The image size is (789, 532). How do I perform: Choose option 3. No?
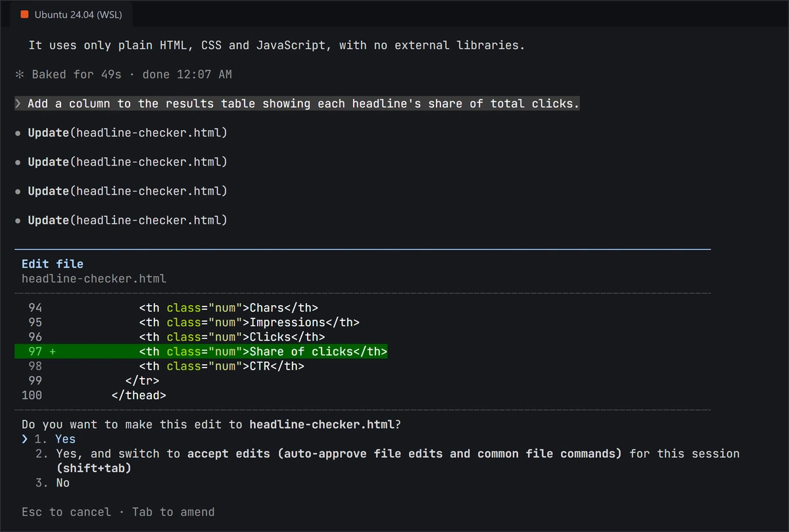(x=53, y=483)
